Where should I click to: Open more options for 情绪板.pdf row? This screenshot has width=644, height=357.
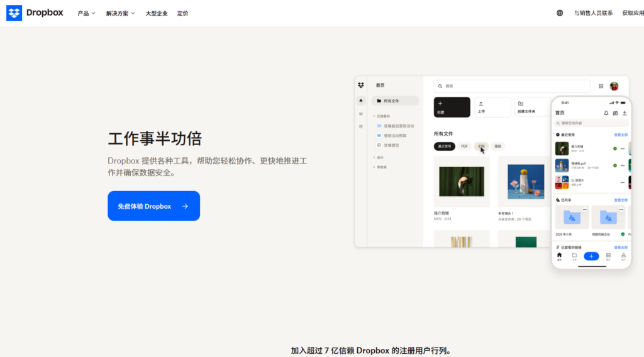[x=623, y=165]
